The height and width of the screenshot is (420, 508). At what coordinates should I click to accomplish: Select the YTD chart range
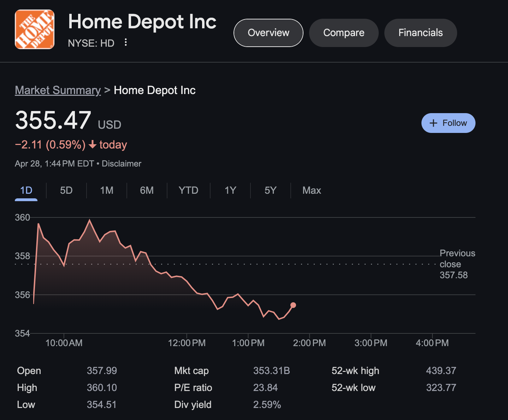[x=189, y=191]
